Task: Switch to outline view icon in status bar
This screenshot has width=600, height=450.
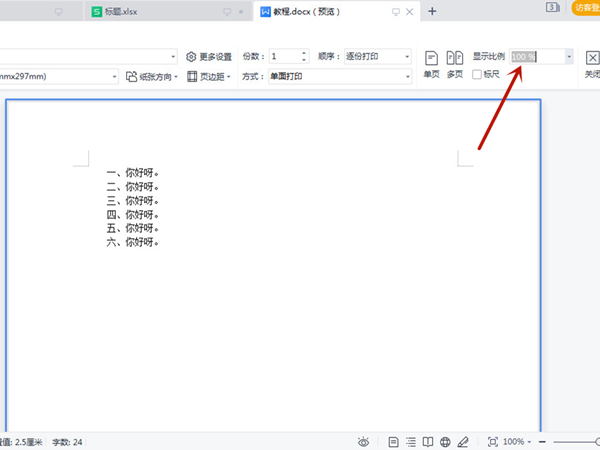Action: point(411,441)
